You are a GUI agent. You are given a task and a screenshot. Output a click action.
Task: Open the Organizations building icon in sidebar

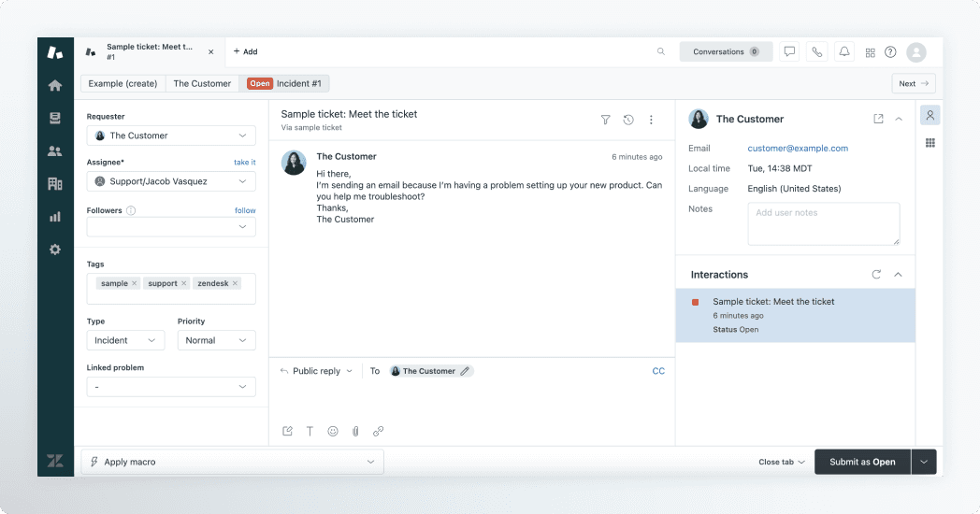click(x=55, y=183)
